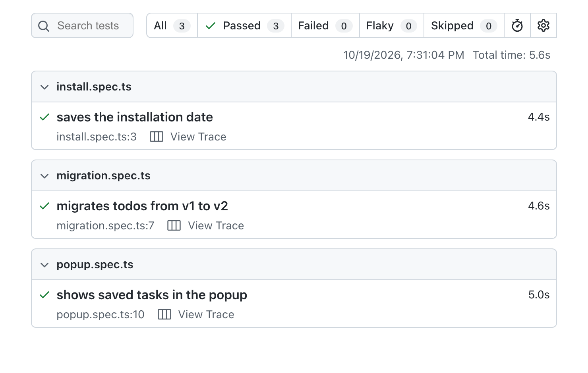Click the 10/19/2026, 7:31:04 PM timestamp
The width and height of the screenshot is (588, 373).
pos(404,55)
